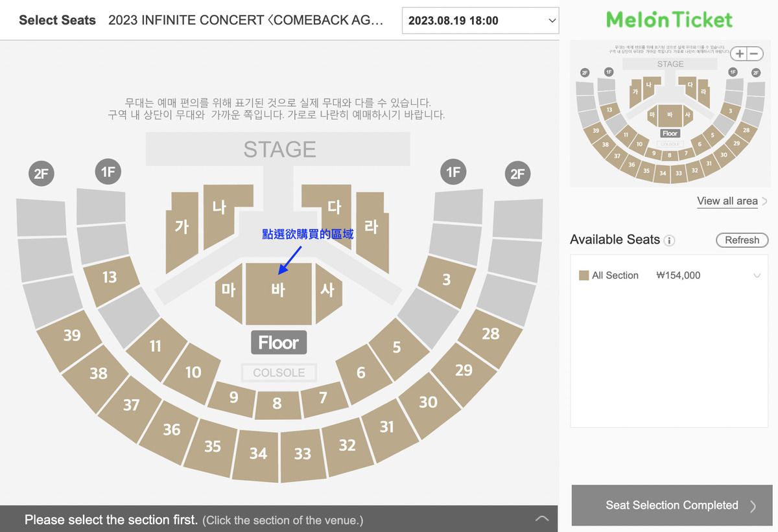
Task: Choose seating section 13
Action: tap(110, 278)
